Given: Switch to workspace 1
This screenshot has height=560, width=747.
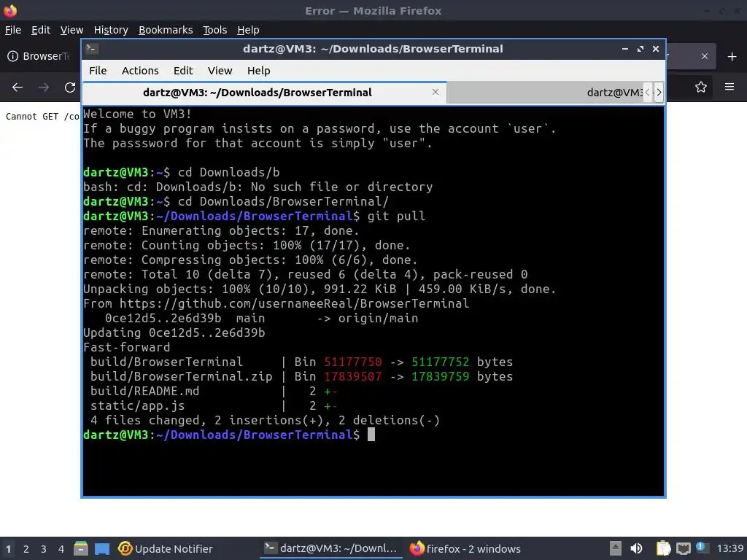Looking at the screenshot, I should [8, 549].
